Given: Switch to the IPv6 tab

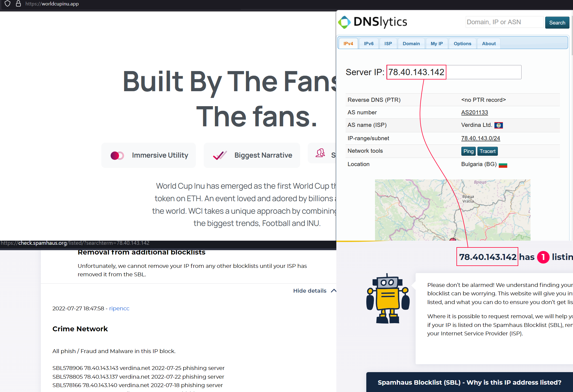Looking at the screenshot, I should point(368,43).
